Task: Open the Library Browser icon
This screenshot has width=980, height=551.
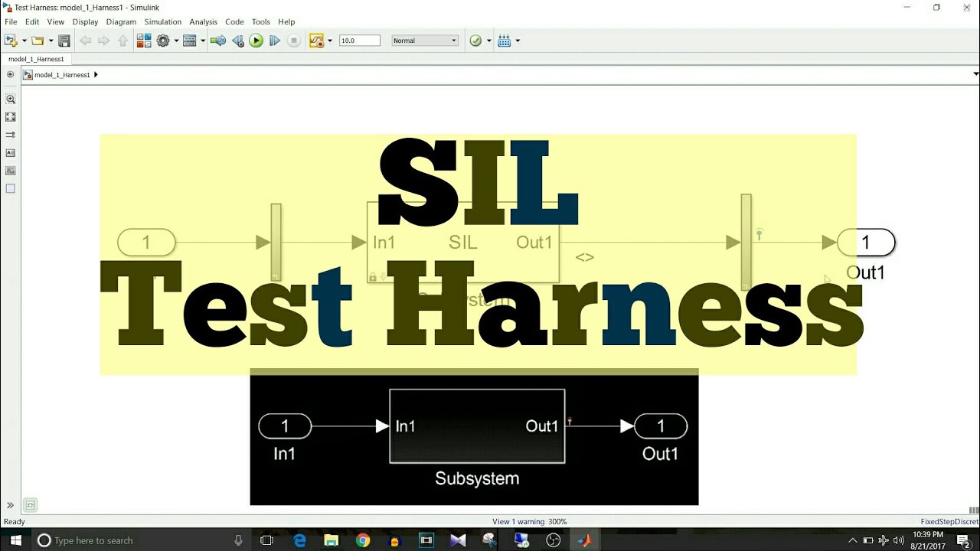Action: [144, 41]
